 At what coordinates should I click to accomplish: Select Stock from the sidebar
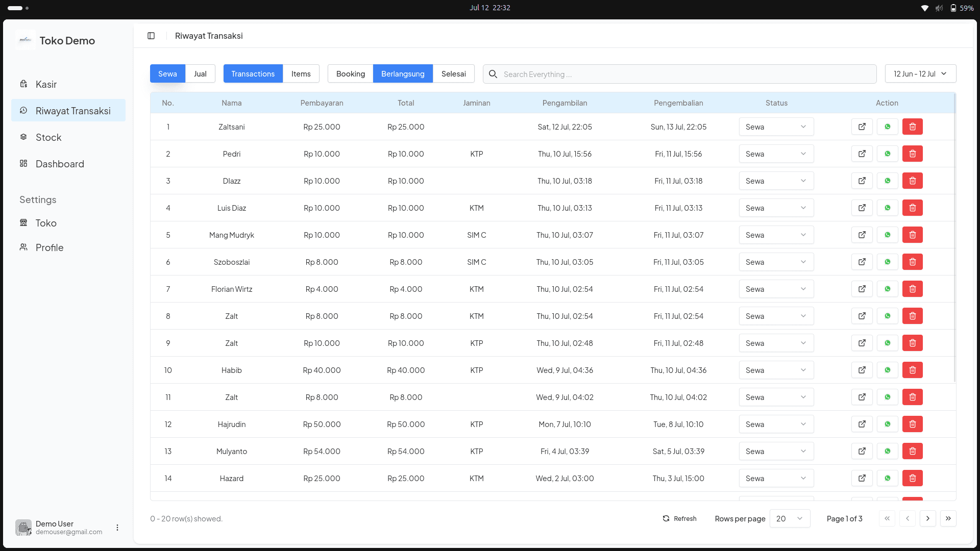48,137
